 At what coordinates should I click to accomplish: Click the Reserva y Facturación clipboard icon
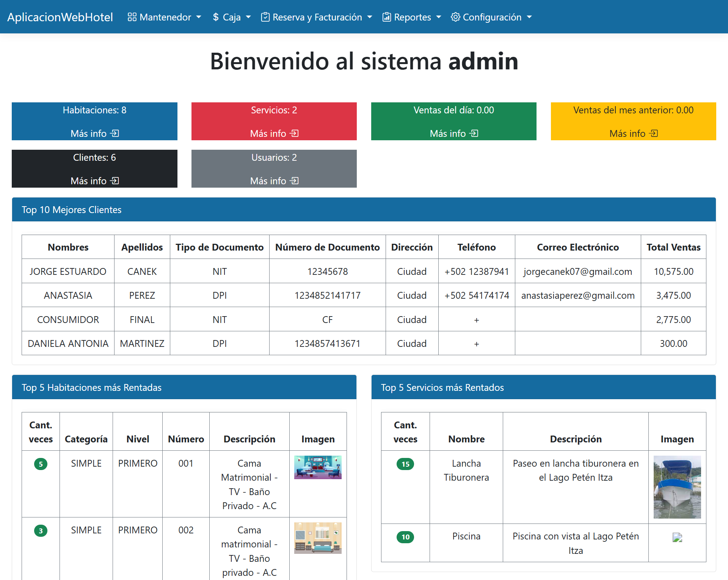click(265, 17)
